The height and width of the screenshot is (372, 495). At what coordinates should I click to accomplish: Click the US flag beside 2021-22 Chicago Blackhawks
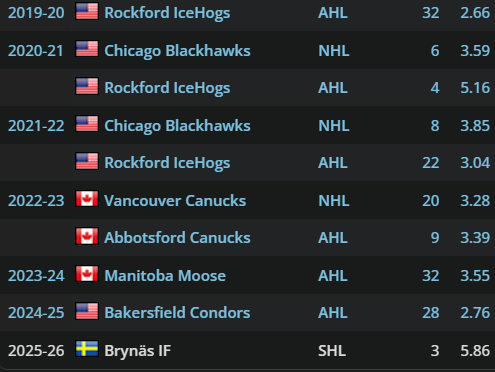(x=87, y=124)
